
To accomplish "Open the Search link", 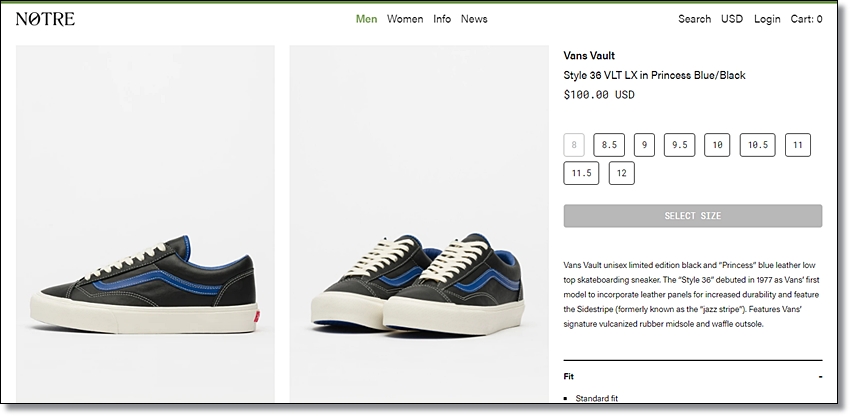I will (694, 19).
